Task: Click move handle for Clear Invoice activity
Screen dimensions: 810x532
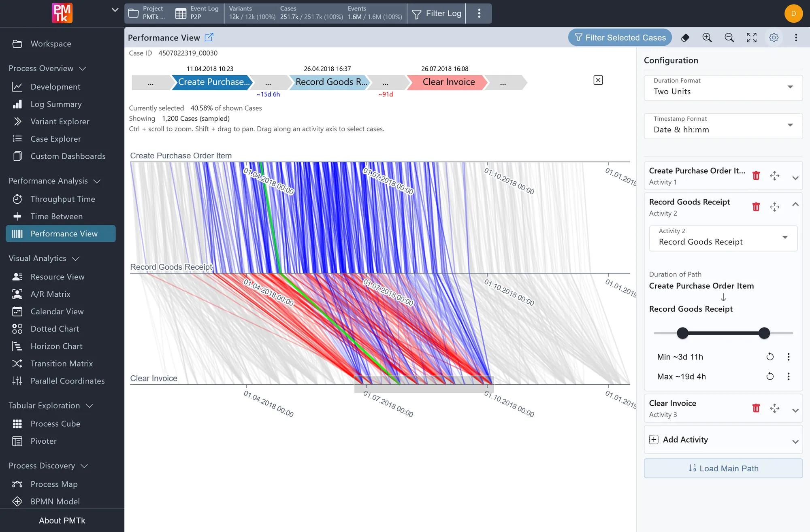Action: (775, 408)
